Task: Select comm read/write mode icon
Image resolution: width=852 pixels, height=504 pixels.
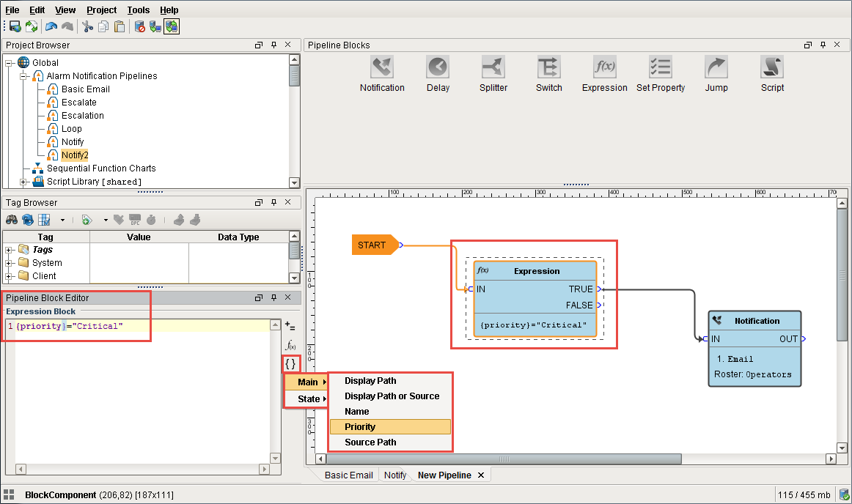Action: (172, 26)
